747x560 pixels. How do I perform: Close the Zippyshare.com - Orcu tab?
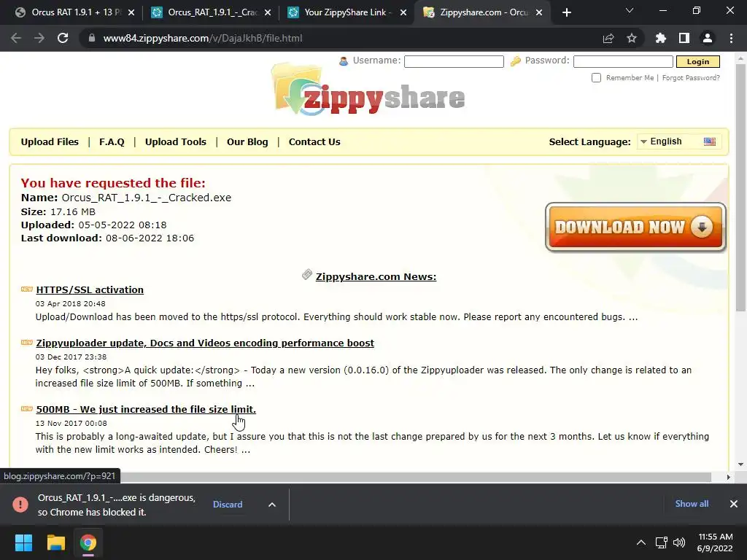click(x=539, y=12)
